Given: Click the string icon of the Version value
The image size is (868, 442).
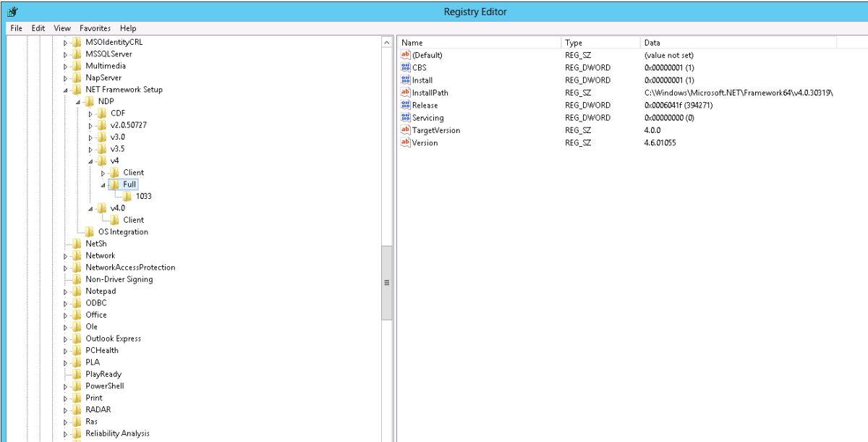Looking at the screenshot, I should click(405, 143).
